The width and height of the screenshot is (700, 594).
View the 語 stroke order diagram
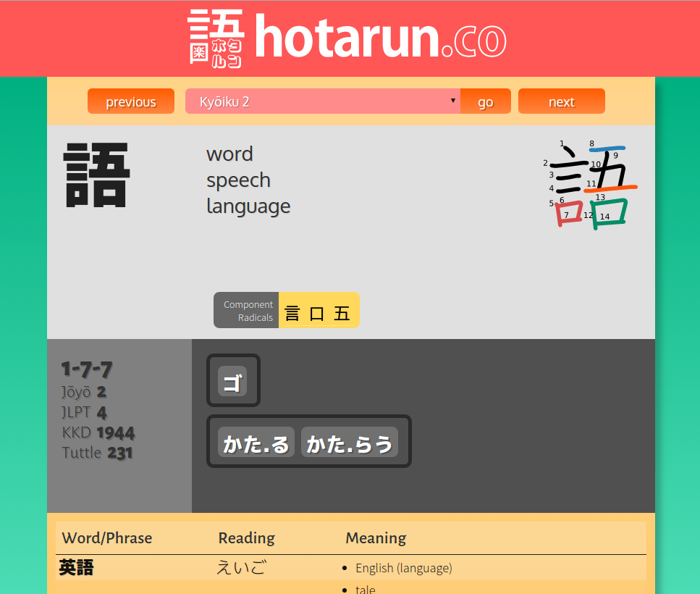click(590, 185)
